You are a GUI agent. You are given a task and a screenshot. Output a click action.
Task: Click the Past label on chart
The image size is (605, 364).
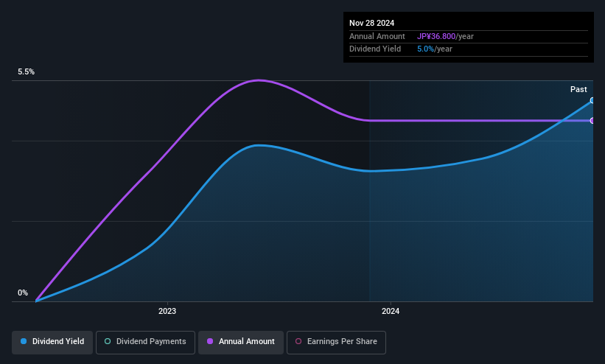(578, 90)
